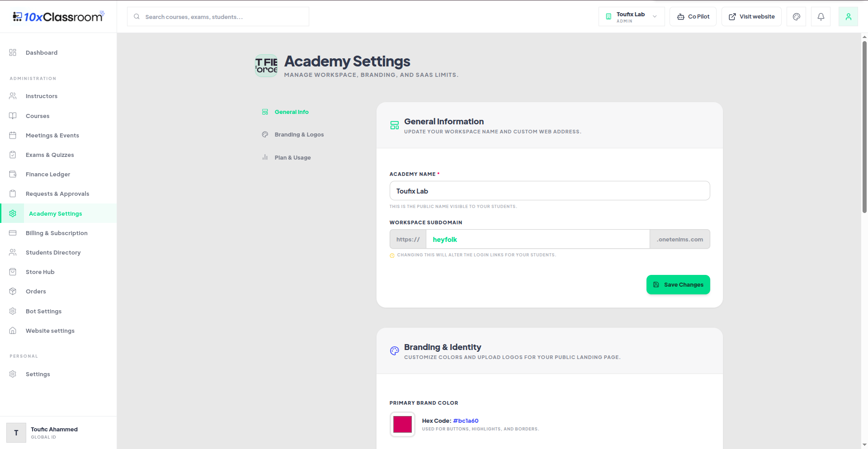868x449 pixels.
Task: Click the Meetings & Events calendar icon
Action: coord(13,135)
